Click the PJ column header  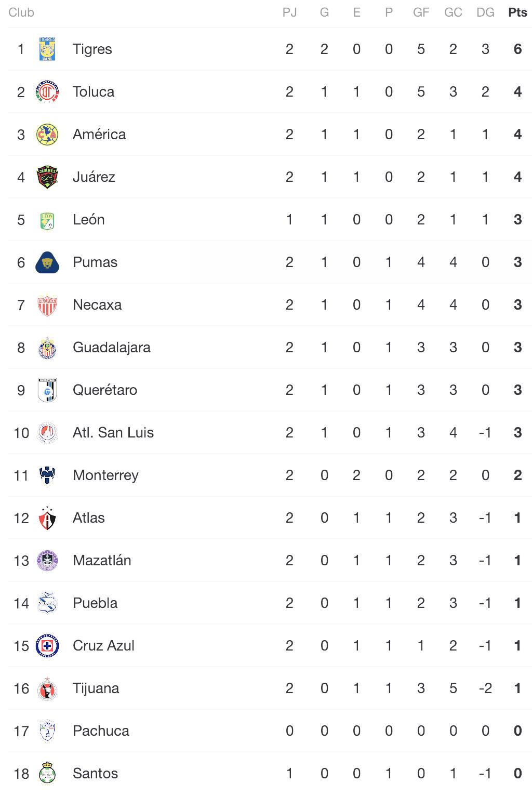point(289,12)
